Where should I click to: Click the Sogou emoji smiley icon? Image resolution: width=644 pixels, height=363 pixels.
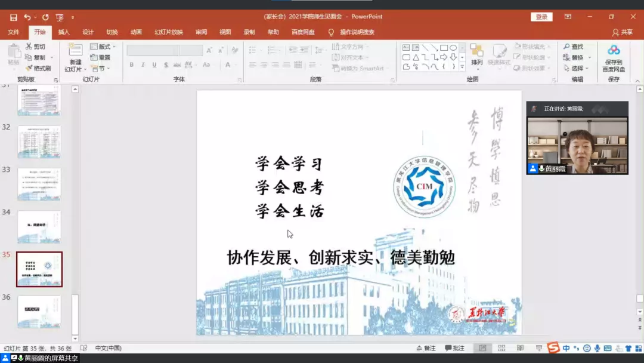coord(587,348)
